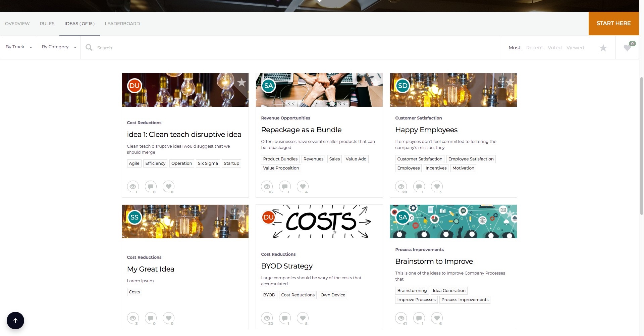Click 'Revenue Opportunities' category label
The height and width of the screenshot is (336, 644).
(285, 118)
